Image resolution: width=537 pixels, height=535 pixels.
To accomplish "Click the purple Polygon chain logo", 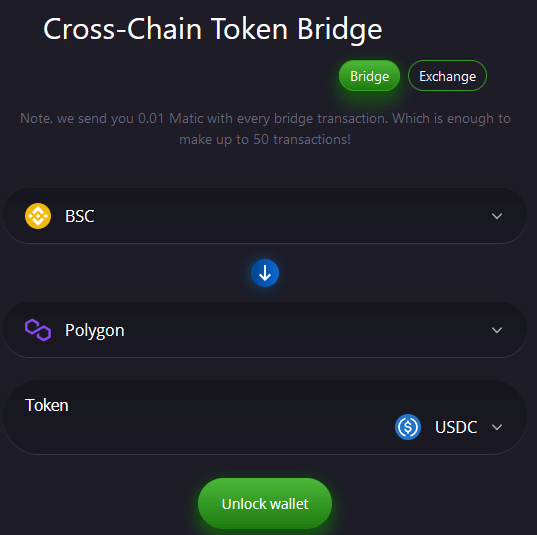I will tap(38, 330).
